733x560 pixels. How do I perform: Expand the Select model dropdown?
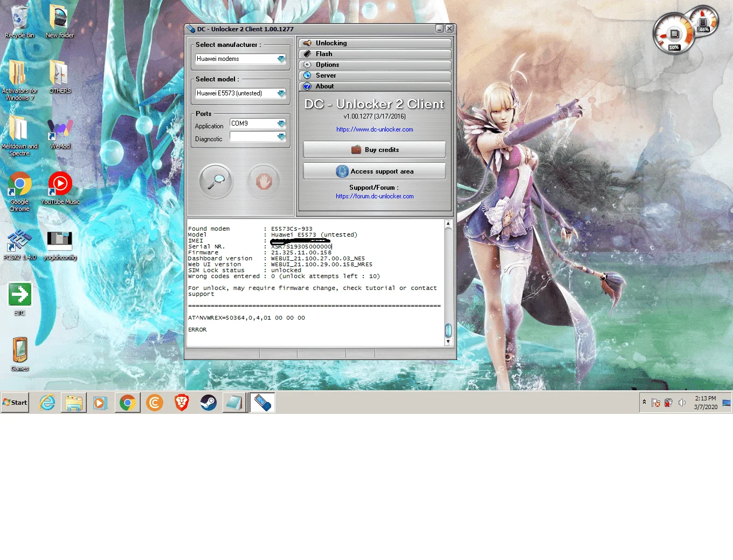click(x=281, y=93)
